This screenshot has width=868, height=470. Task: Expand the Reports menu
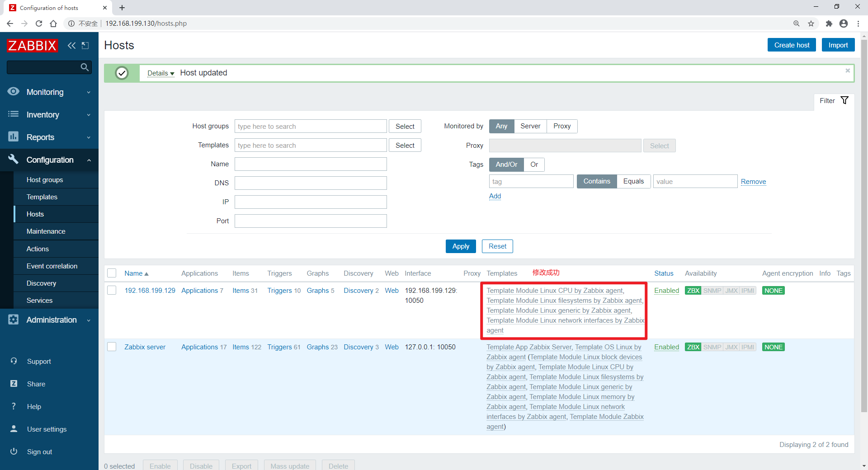click(49, 137)
